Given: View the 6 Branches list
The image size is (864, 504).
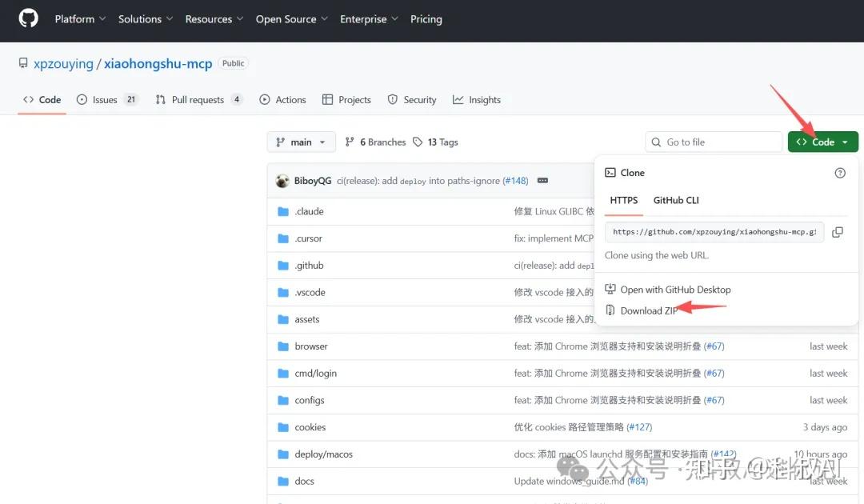Looking at the screenshot, I should (x=375, y=142).
